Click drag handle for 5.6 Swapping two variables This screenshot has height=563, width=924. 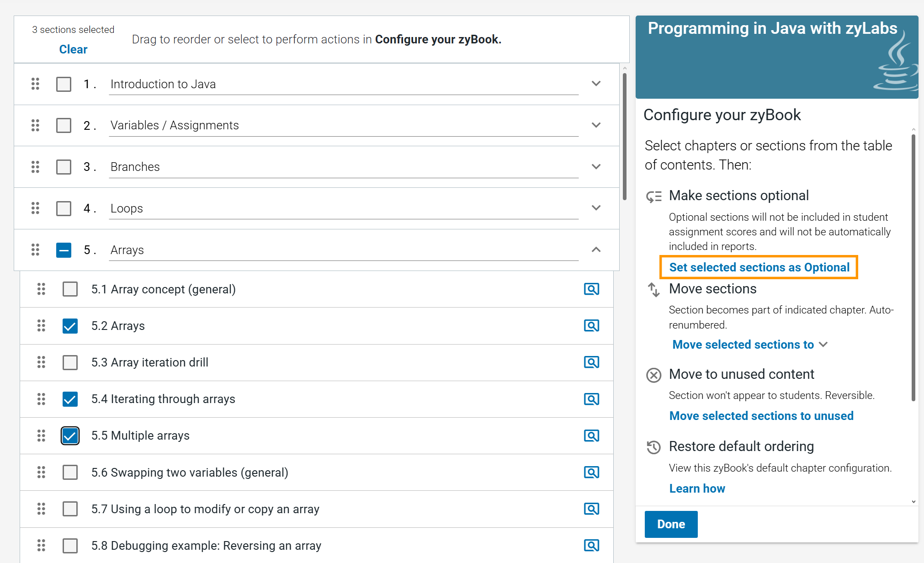coord(41,472)
